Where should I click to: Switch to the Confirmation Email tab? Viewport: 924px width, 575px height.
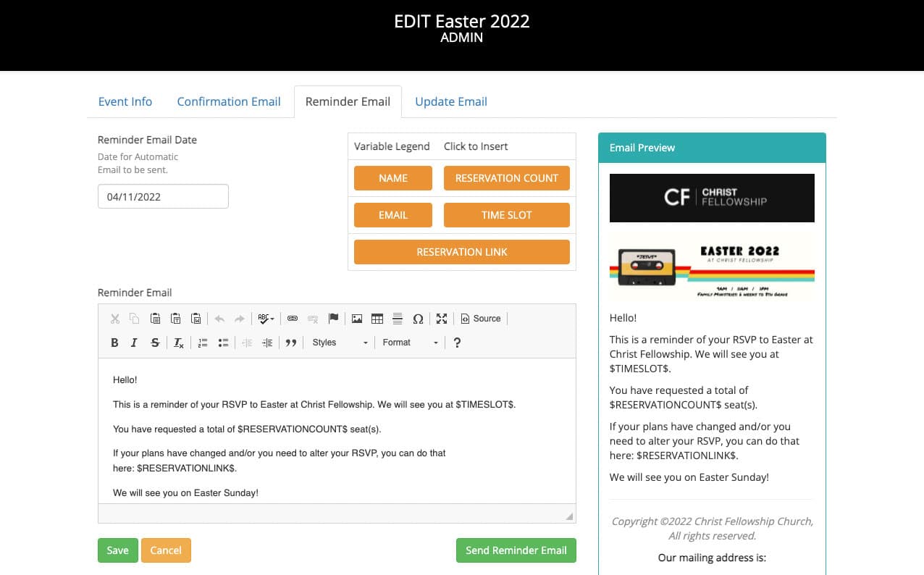point(229,101)
